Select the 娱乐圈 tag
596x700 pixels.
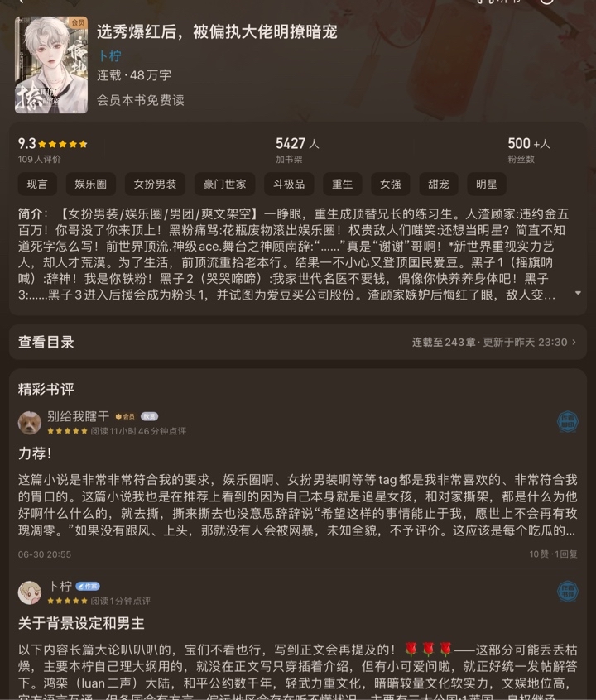(x=91, y=184)
